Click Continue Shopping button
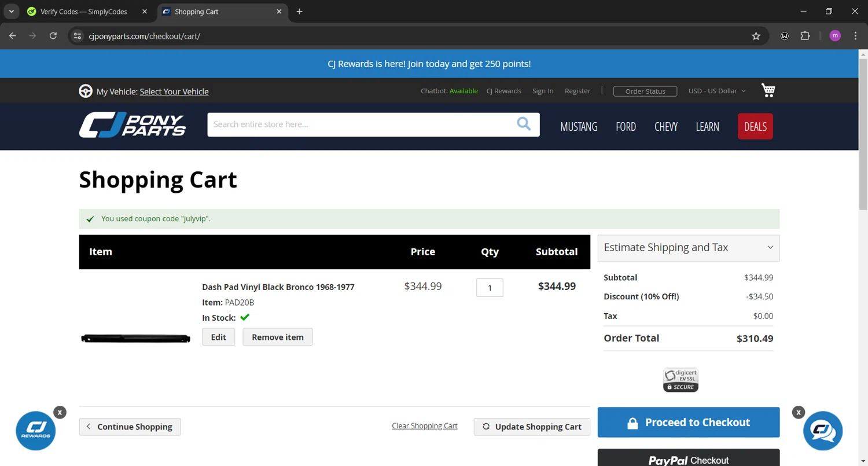This screenshot has height=466, width=868. [130, 427]
